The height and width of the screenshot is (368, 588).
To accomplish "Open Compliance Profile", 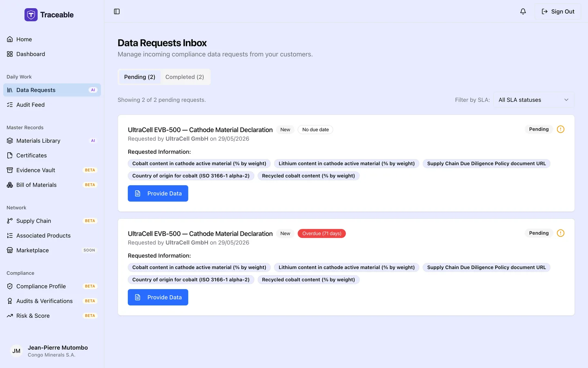I will pos(52,286).
